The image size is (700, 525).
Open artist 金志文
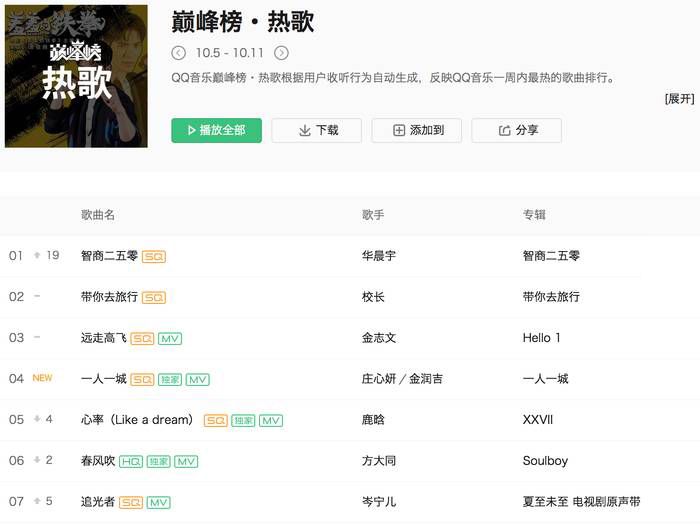[379, 338]
